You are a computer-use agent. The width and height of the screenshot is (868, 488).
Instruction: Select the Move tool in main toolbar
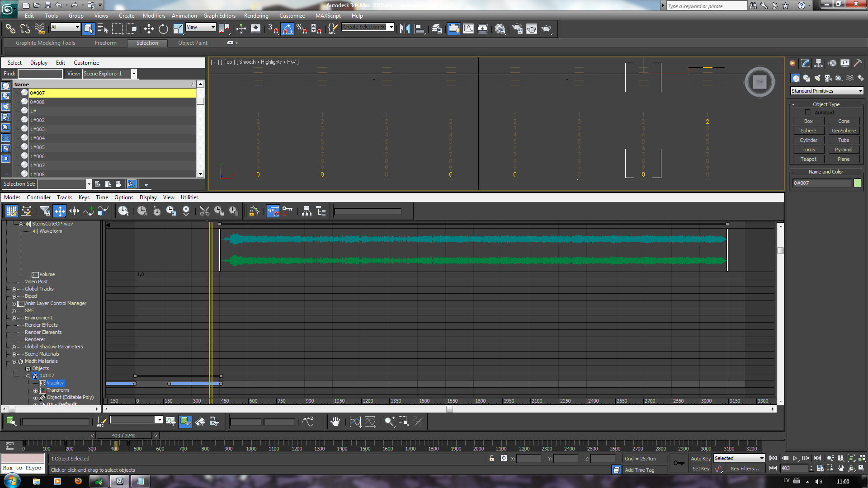tap(149, 29)
